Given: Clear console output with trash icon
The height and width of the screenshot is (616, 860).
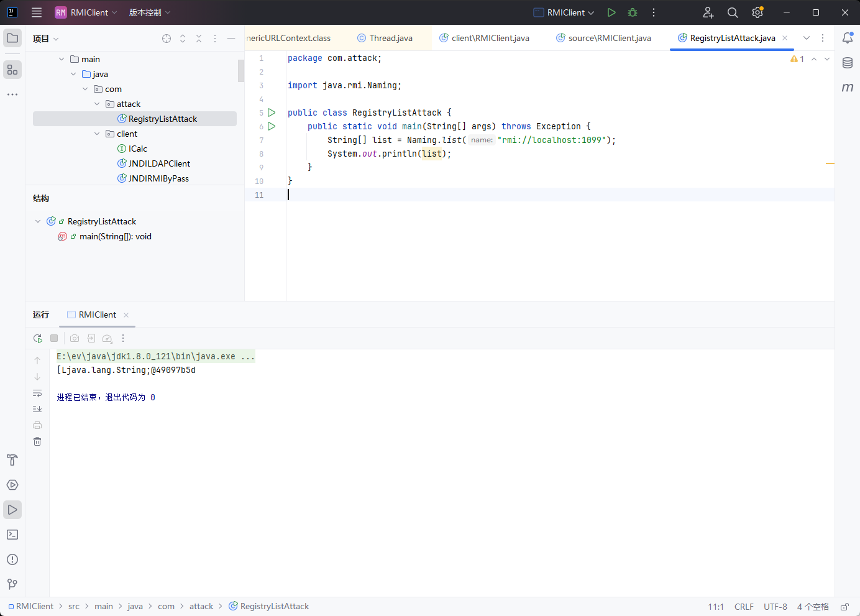Looking at the screenshot, I should click(x=37, y=441).
